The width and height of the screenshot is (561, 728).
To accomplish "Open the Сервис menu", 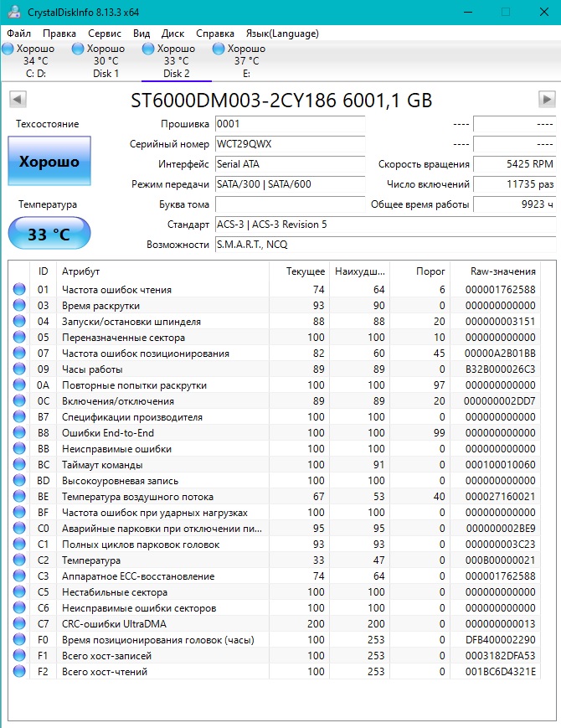I will coord(105,34).
